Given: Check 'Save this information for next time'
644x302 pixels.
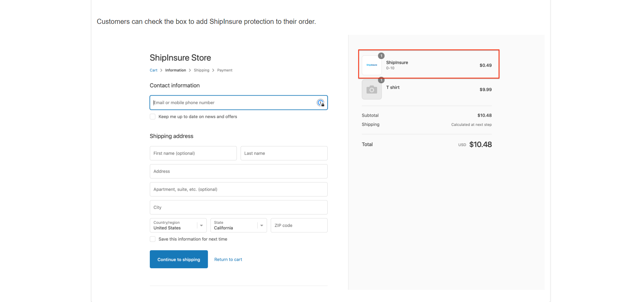Looking at the screenshot, I should coord(153,239).
